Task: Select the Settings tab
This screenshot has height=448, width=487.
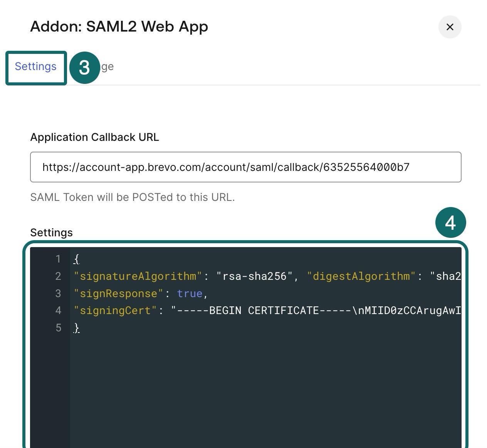Action: coord(35,66)
